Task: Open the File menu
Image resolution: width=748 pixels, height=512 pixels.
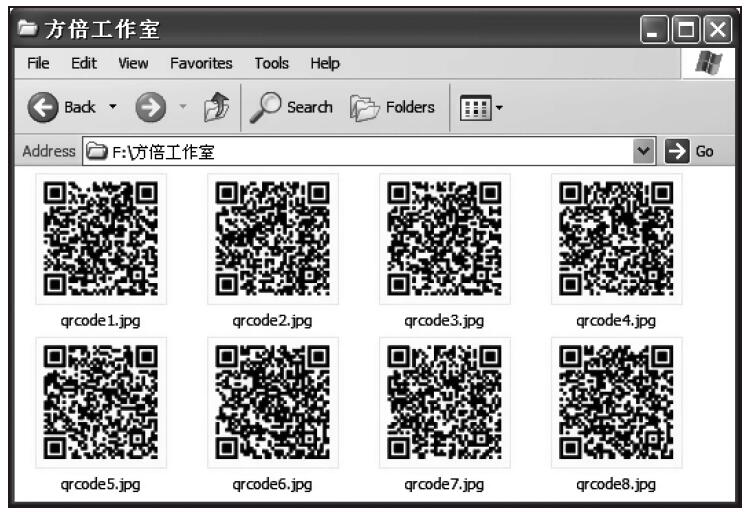Action: [x=38, y=63]
